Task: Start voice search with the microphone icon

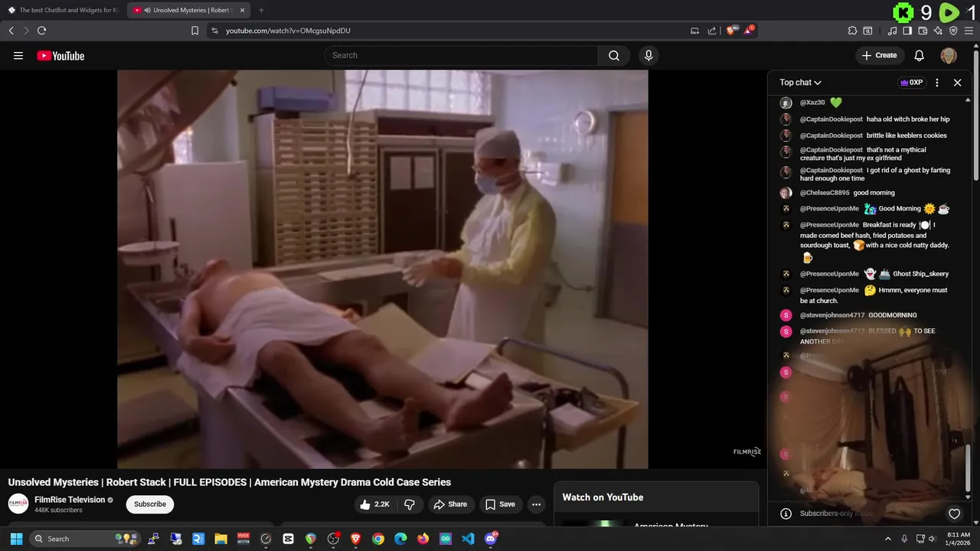Action: pyautogui.click(x=648, y=55)
